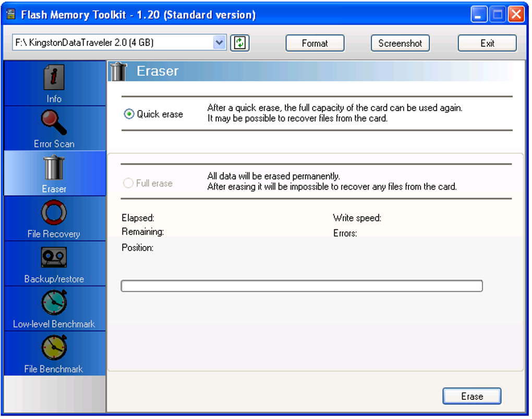Minimize the Flash Memory Toolkit window
The height and width of the screenshot is (419, 532).
click(479, 14)
